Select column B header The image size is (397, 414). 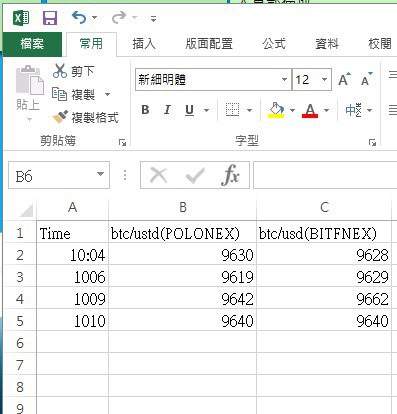[183, 208]
